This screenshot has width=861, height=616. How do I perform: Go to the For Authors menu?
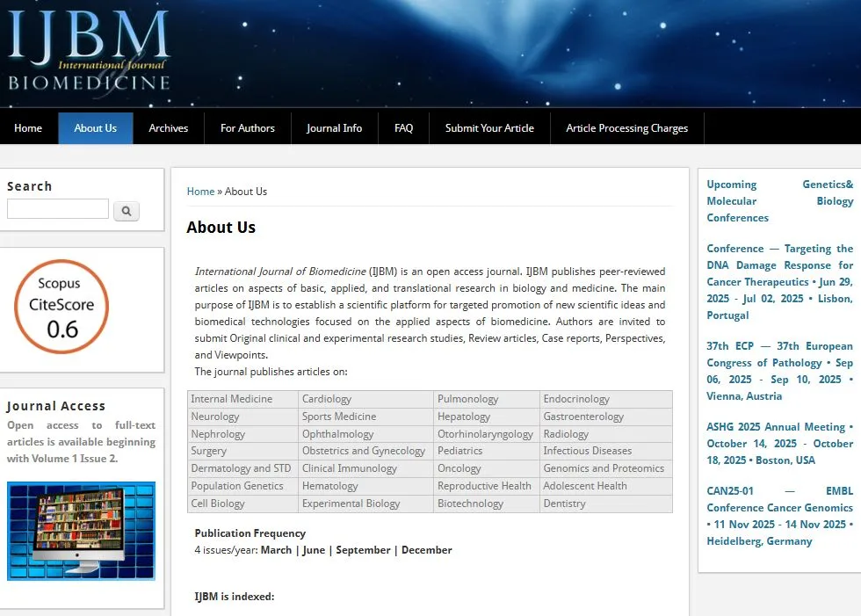pos(248,128)
